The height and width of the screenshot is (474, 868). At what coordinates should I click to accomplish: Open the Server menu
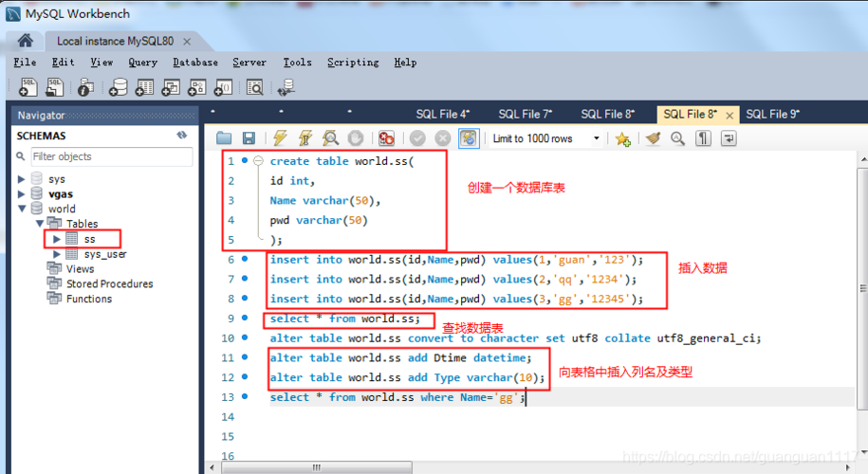coord(249,62)
